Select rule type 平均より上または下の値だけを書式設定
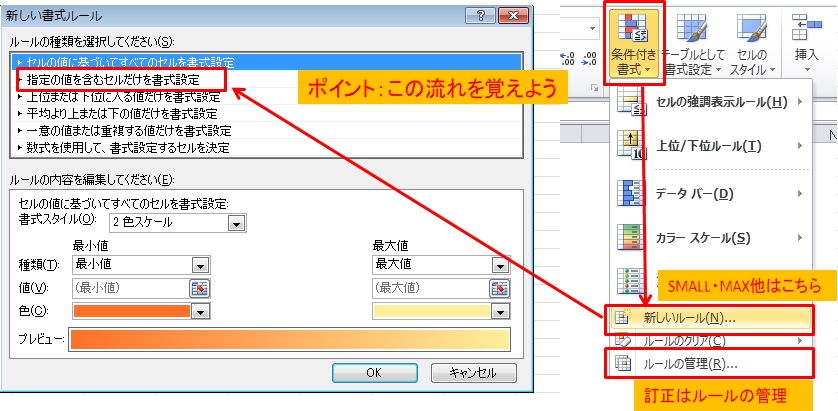Image resolution: width=838 pixels, height=411 pixels. click(x=266, y=113)
